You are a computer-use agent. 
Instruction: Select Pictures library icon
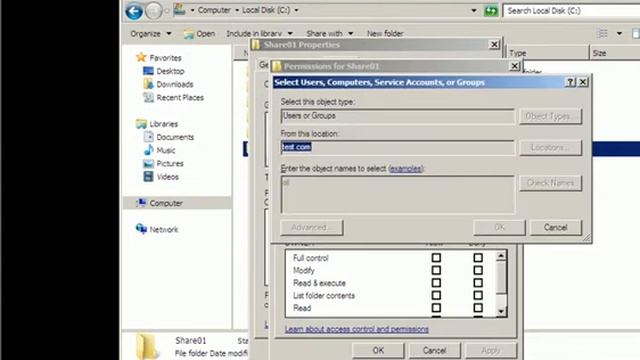click(149, 164)
